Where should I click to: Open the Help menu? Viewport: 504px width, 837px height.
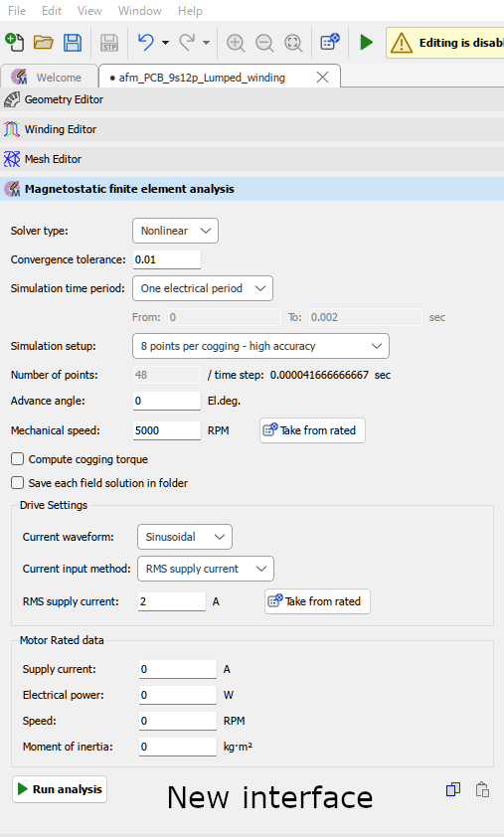pyautogui.click(x=190, y=11)
